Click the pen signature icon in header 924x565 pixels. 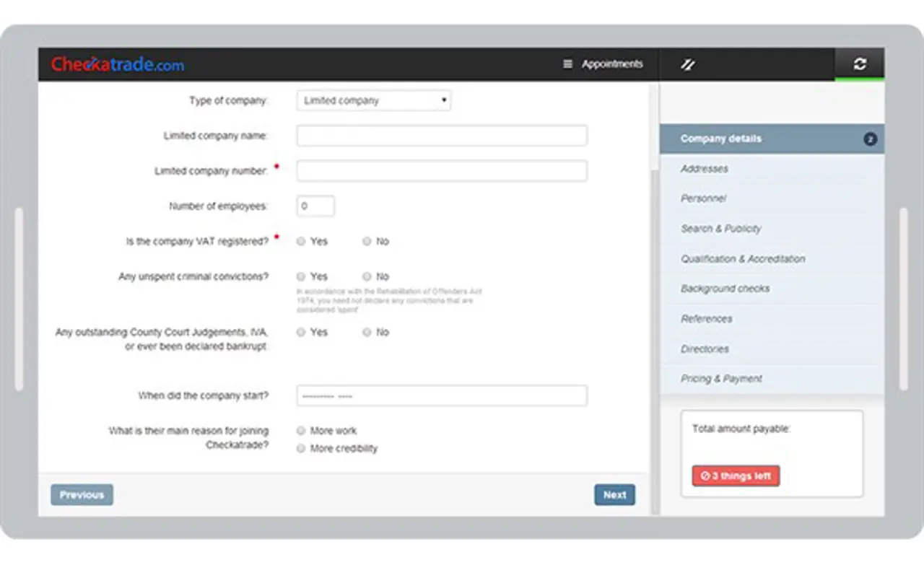click(687, 64)
